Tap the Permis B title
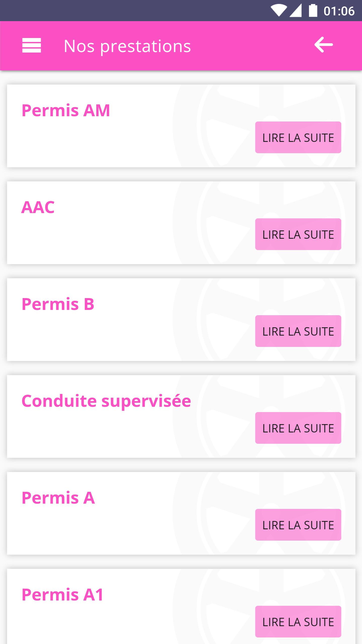Screen dimensions: 362x644 [x=58, y=304]
